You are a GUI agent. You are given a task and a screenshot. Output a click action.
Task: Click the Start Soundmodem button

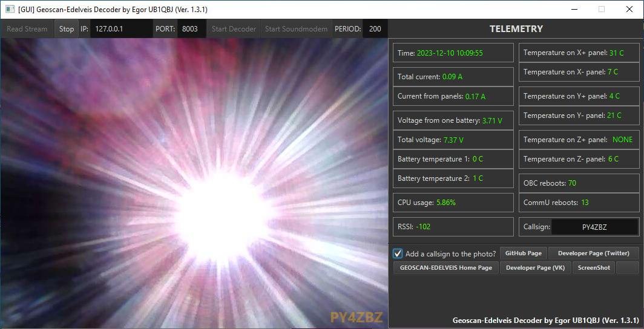pos(296,29)
